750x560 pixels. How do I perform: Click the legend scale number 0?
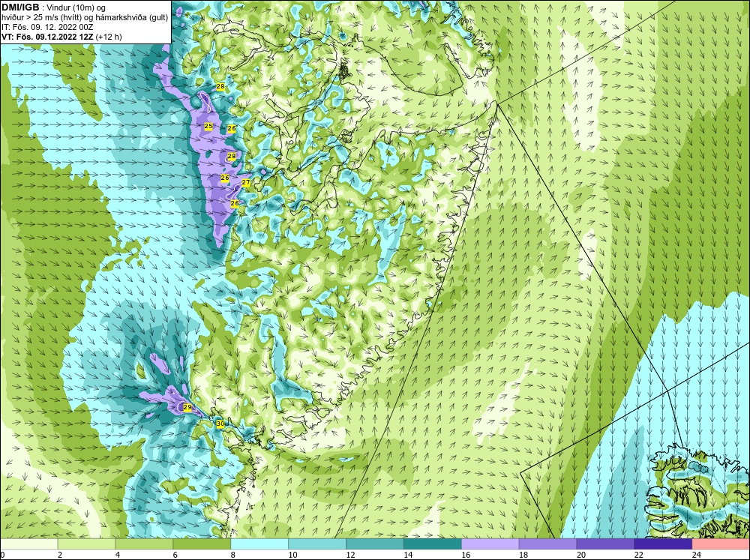coord(2,555)
